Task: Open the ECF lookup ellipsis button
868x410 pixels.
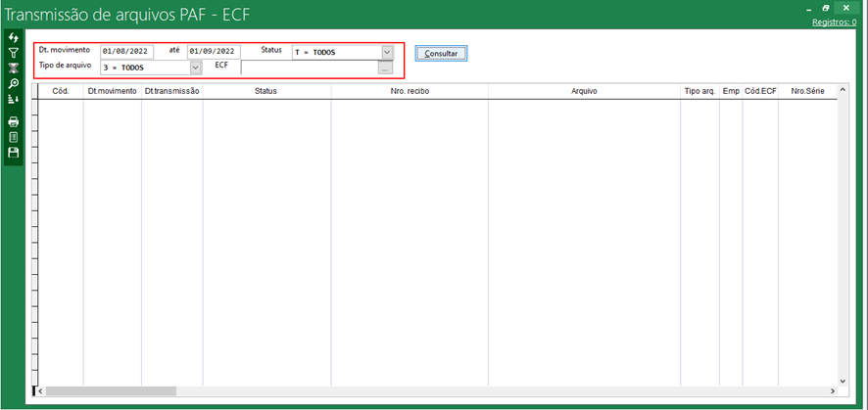Action: pyautogui.click(x=386, y=68)
